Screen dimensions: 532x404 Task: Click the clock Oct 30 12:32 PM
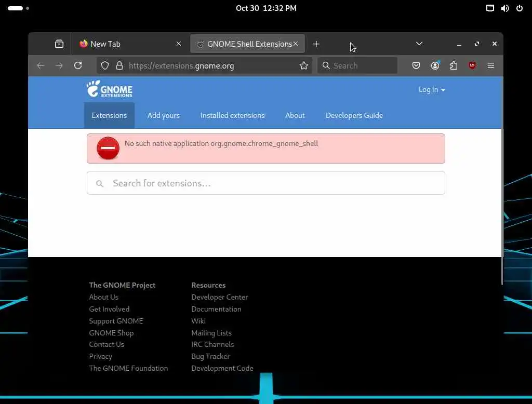coord(266,8)
